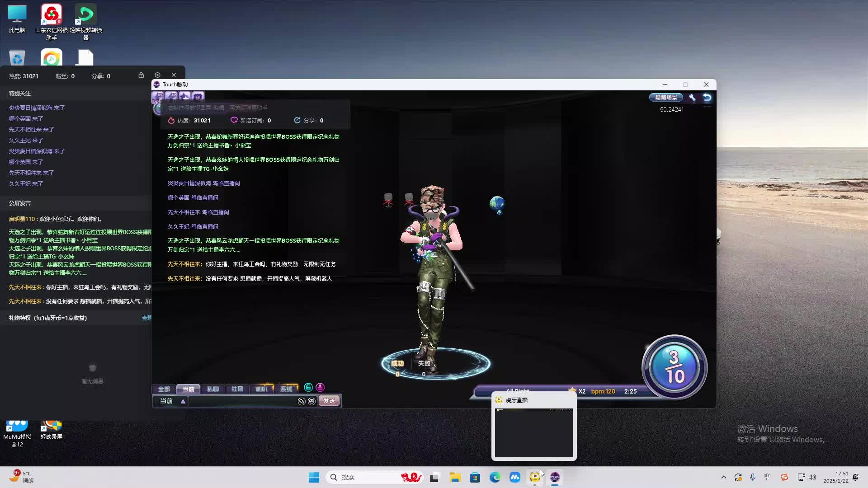Expand the 当前 chat channel dropdown

click(x=183, y=401)
